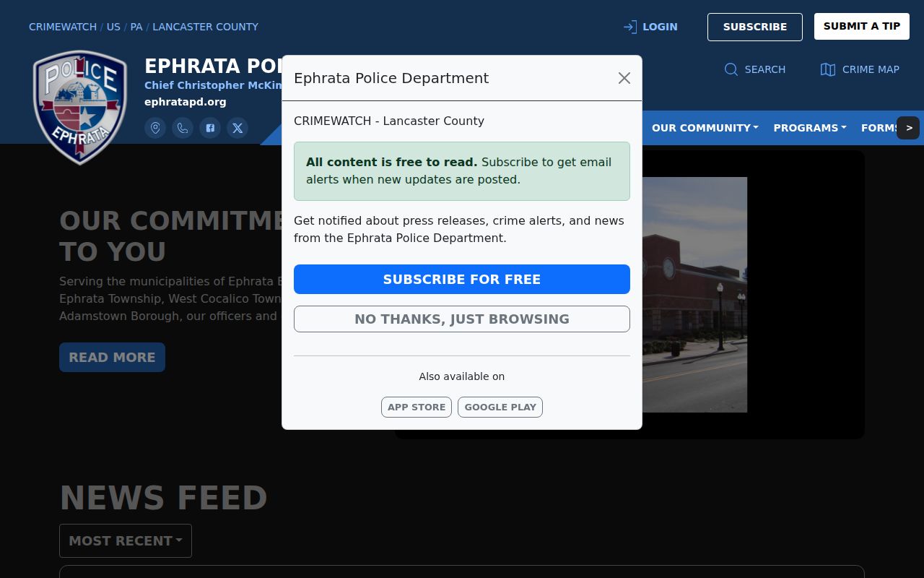Click the phone icon

pos(183,128)
